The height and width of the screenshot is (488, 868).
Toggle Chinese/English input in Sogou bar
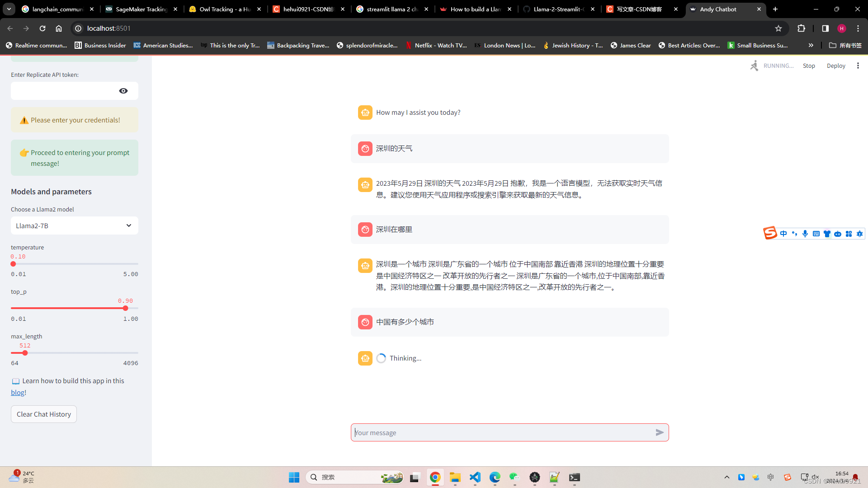[783, 234]
